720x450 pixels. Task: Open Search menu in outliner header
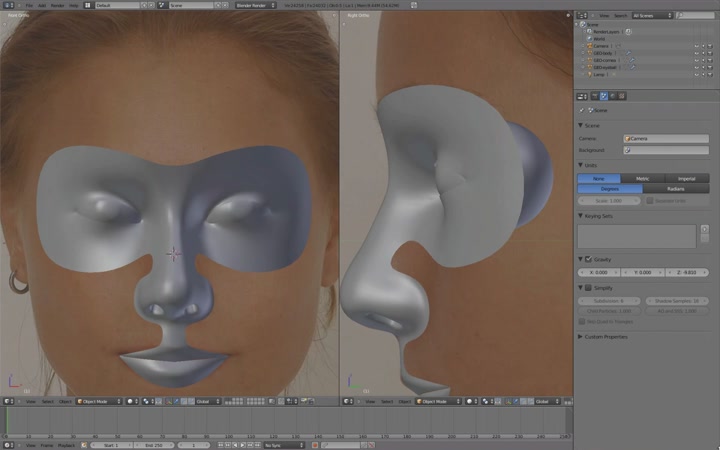(620, 15)
